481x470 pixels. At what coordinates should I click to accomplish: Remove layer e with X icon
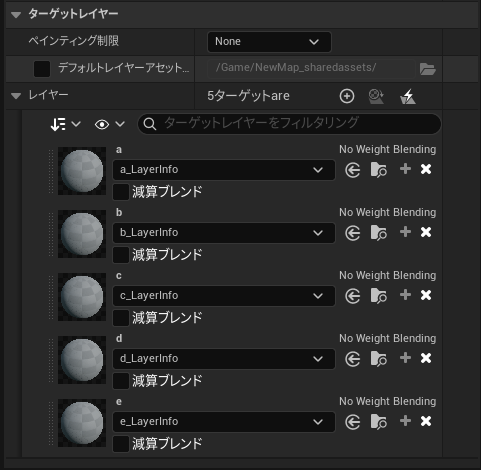click(x=426, y=421)
